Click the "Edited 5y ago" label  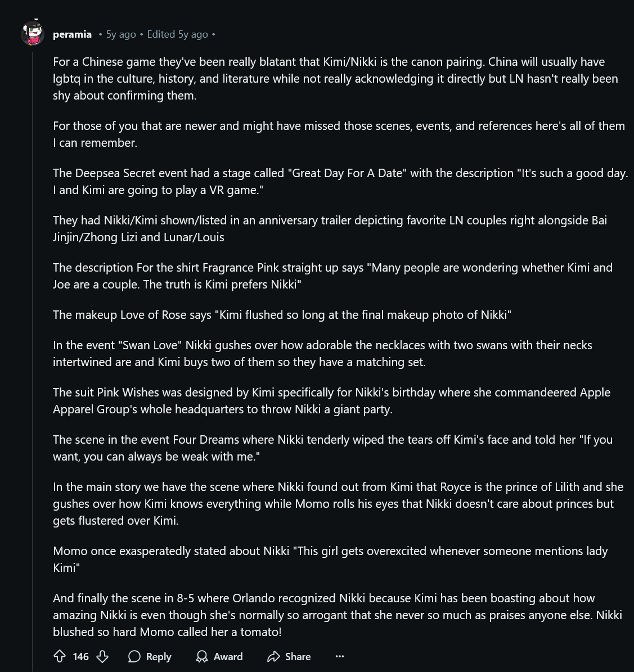click(x=177, y=34)
